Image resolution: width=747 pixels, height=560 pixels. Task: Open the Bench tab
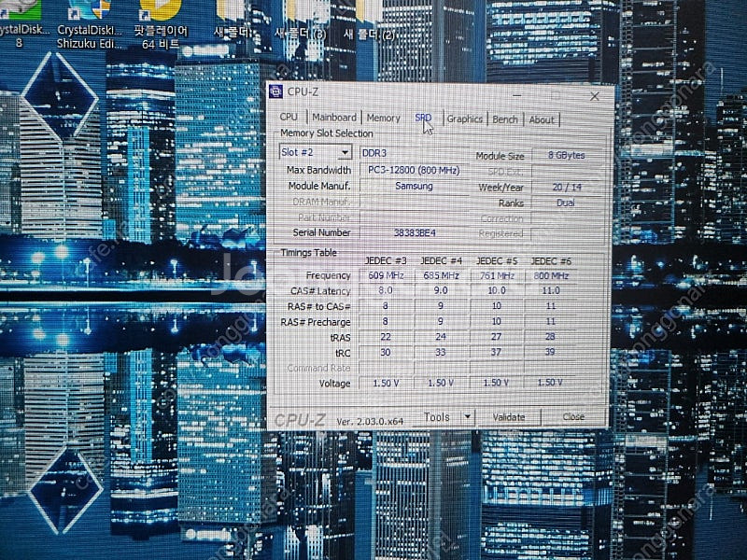505,119
